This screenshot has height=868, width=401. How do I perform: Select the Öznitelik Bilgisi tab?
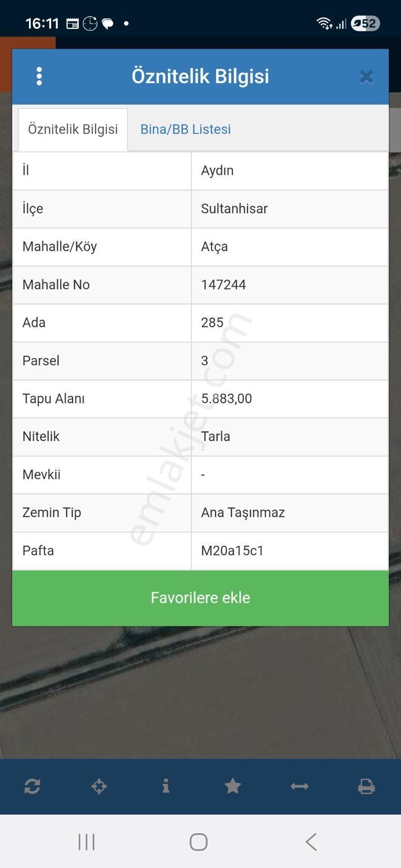coord(72,129)
